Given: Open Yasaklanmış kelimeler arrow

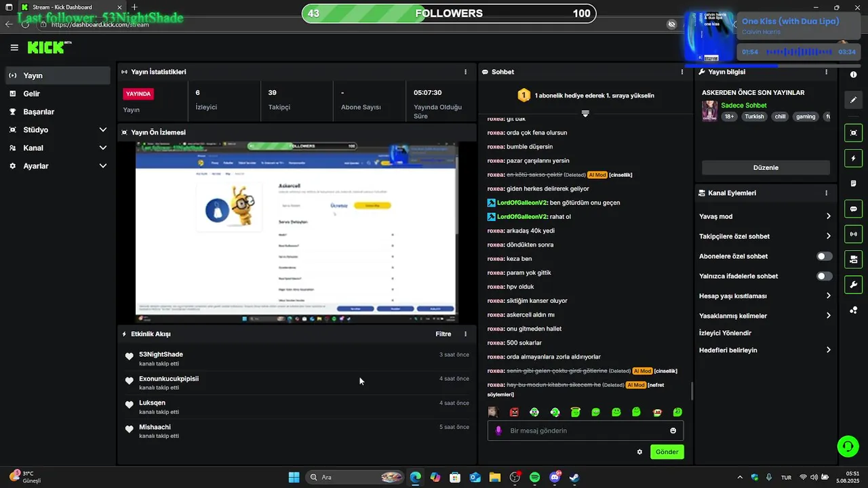Looking at the screenshot, I should pos(828,316).
